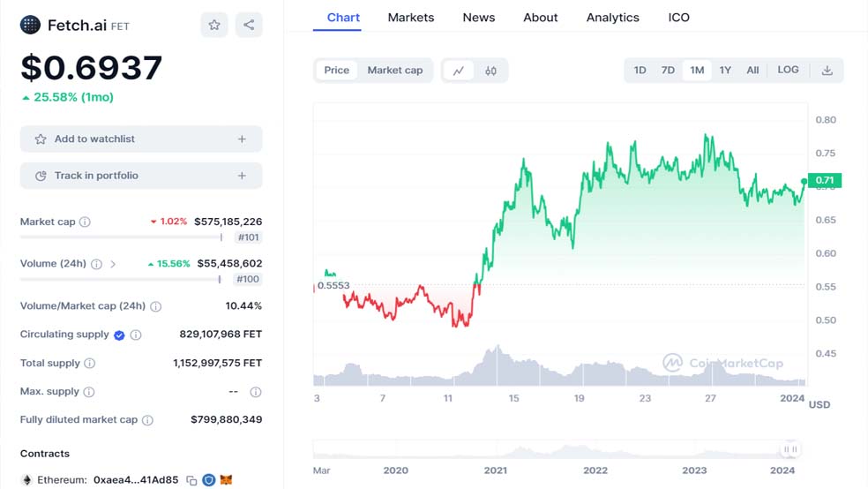
Task: Click the timeline range slider handle
Action: [x=790, y=449]
